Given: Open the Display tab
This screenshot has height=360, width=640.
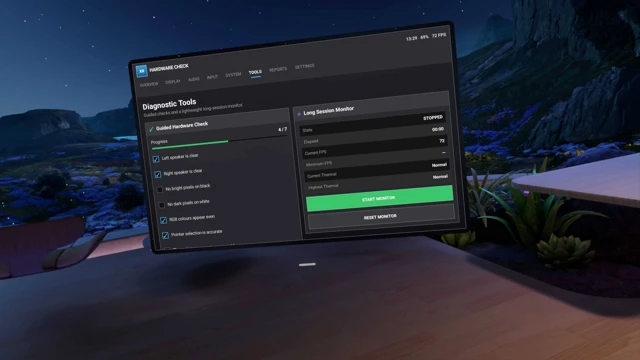Looking at the screenshot, I should pos(173,82).
